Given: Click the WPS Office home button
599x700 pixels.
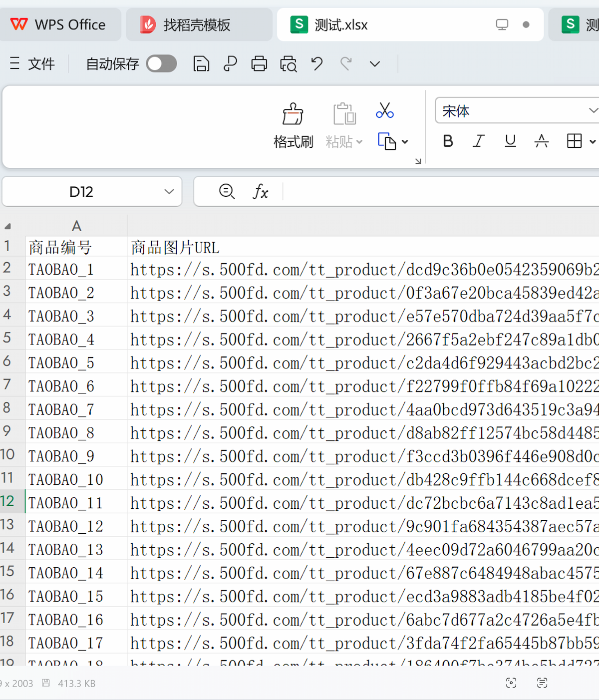Looking at the screenshot, I should click(61, 24).
